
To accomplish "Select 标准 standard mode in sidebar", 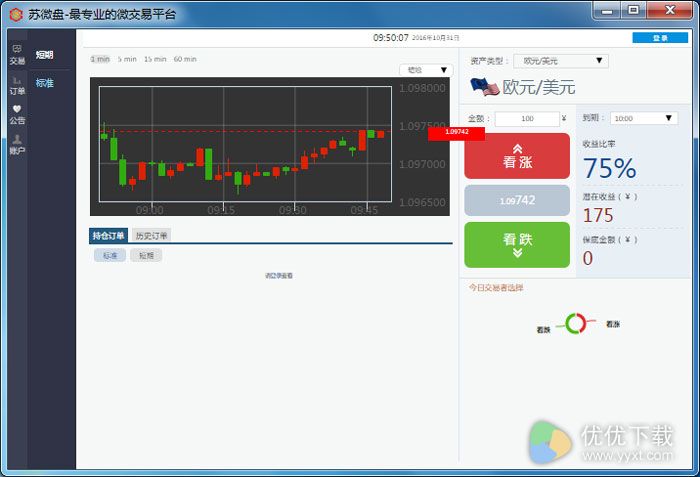I will 44,83.
